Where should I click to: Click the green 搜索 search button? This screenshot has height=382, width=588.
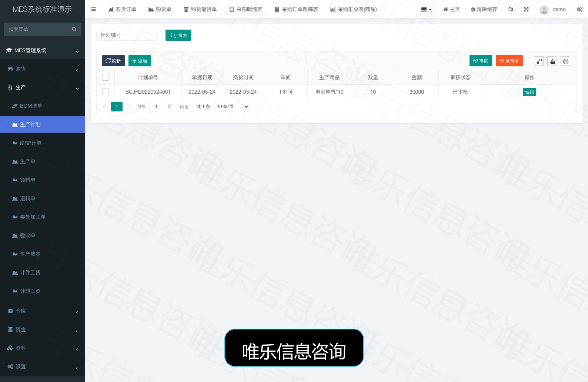178,35
